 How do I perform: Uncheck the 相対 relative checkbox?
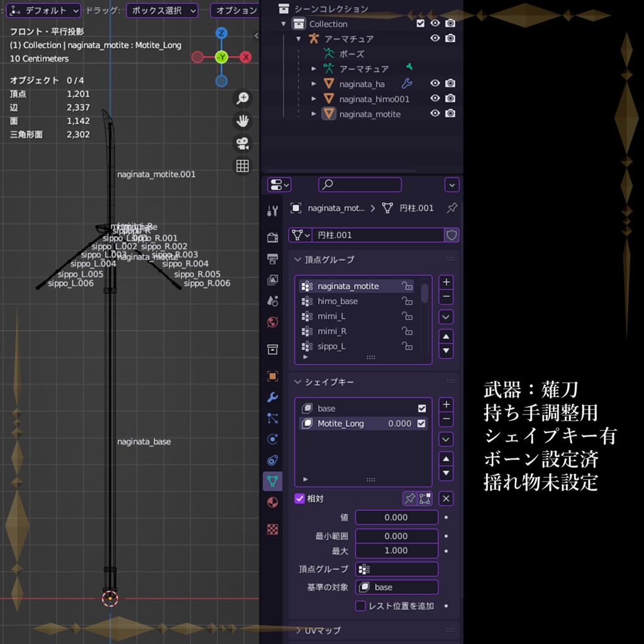(x=299, y=499)
